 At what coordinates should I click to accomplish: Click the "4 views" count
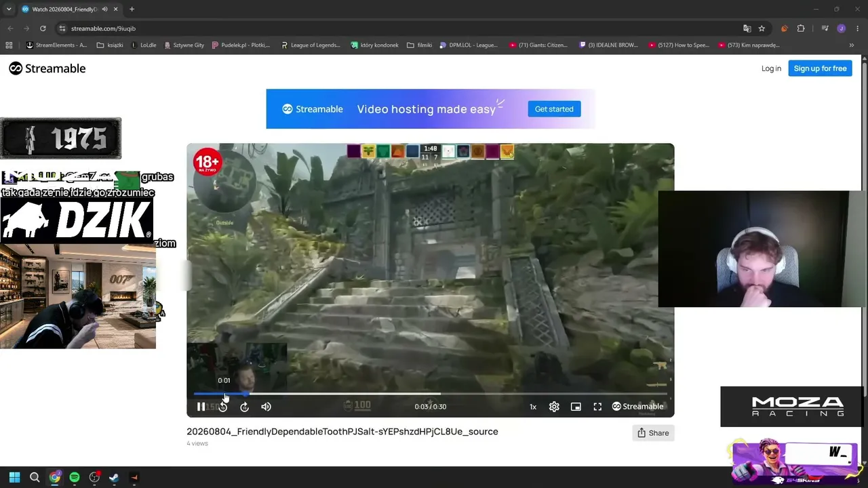pos(197,443)
